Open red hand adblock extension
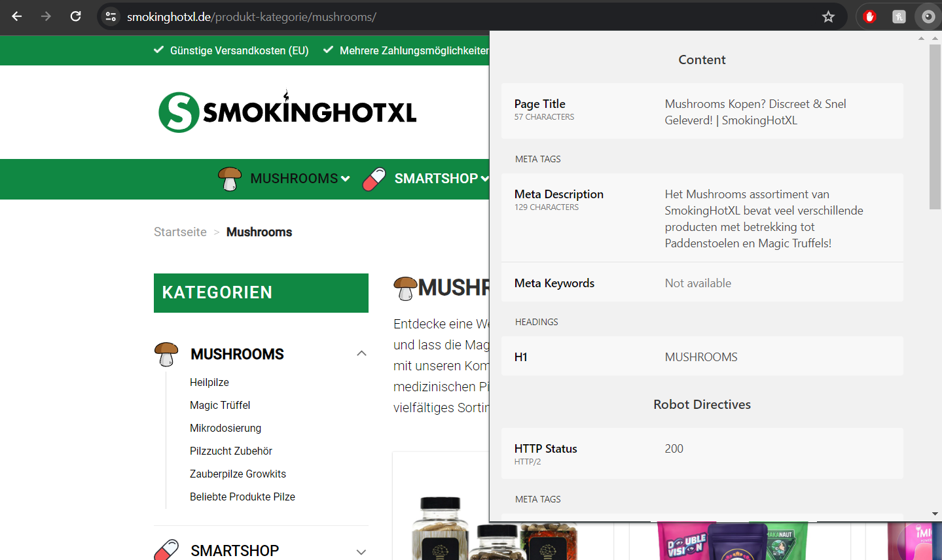The image size is (942, 560). (x=869, y=16)
